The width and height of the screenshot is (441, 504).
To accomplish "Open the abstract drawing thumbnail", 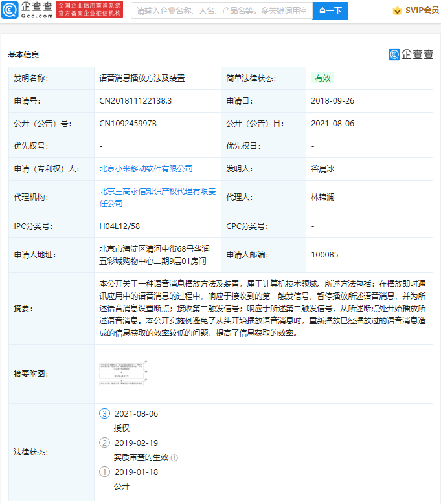I will point(123,373).
